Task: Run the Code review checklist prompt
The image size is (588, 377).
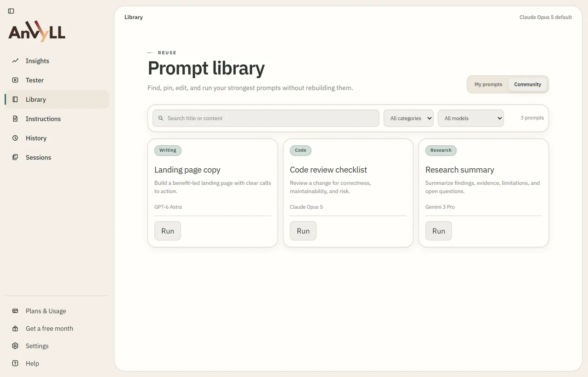Action: [303, 231]
